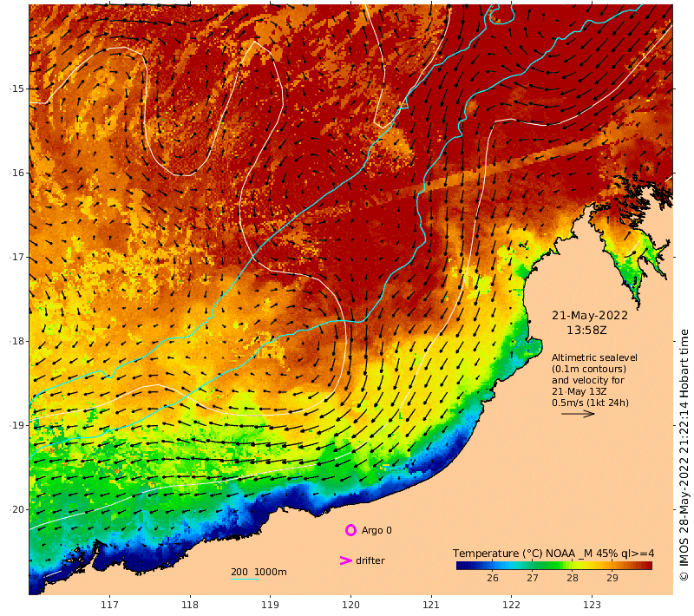Click the 122 longitude axis label
Screen dimensions: 694x616
click(512, 605)
